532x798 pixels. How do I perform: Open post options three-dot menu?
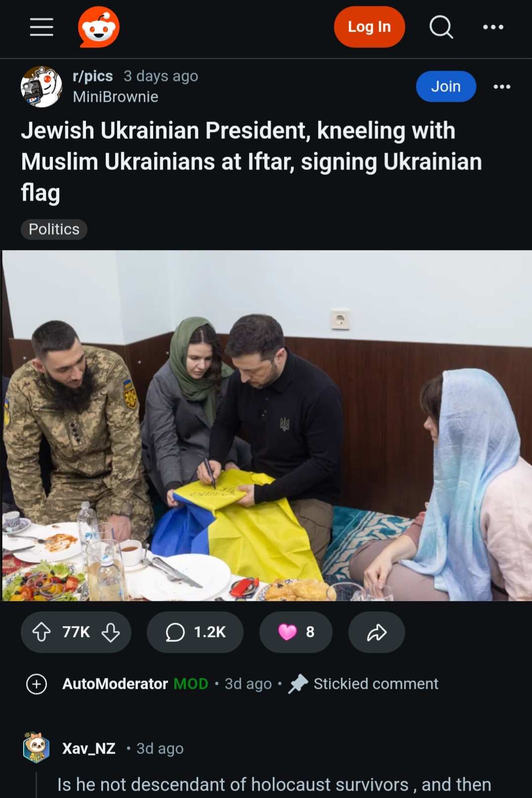[x=502, y=87]
